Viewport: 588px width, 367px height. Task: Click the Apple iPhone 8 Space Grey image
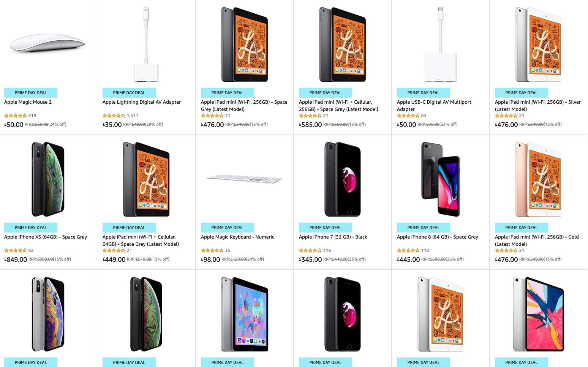coord(441,179)
